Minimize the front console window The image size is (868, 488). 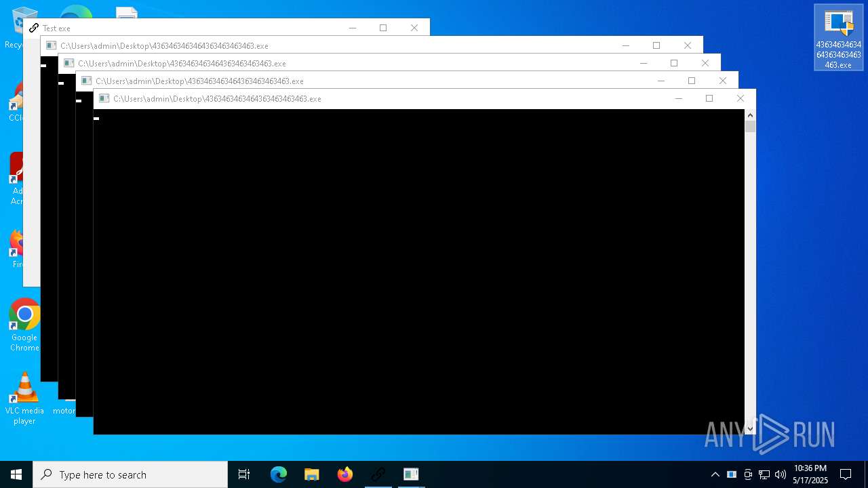(x=678, y=98)
